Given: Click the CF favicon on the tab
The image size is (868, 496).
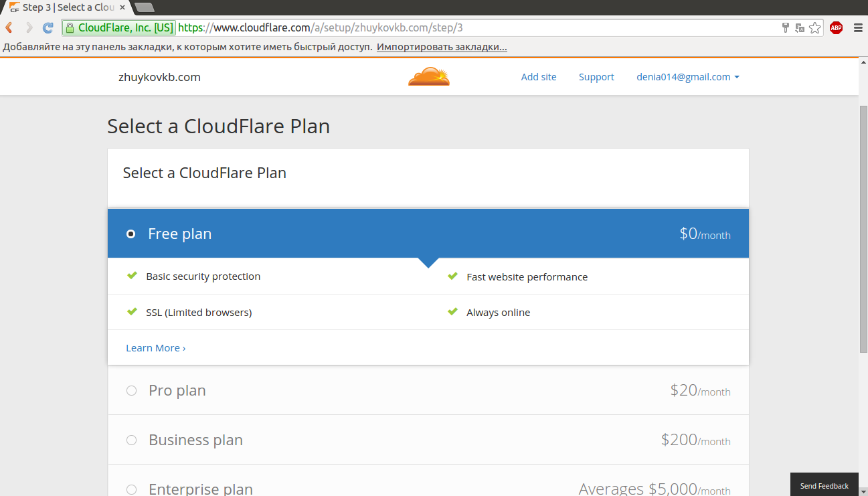Looking at the screenshot, I should coord(14,8).
